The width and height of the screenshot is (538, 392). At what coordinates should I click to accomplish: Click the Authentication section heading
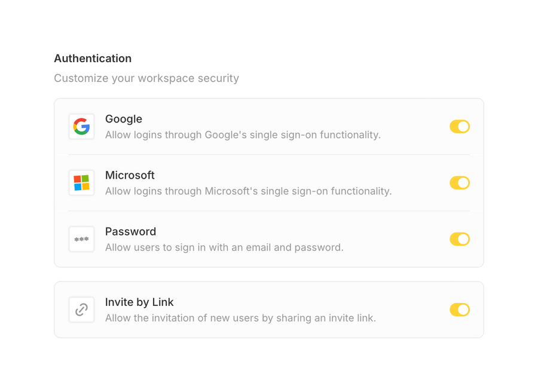pos(93,59)
